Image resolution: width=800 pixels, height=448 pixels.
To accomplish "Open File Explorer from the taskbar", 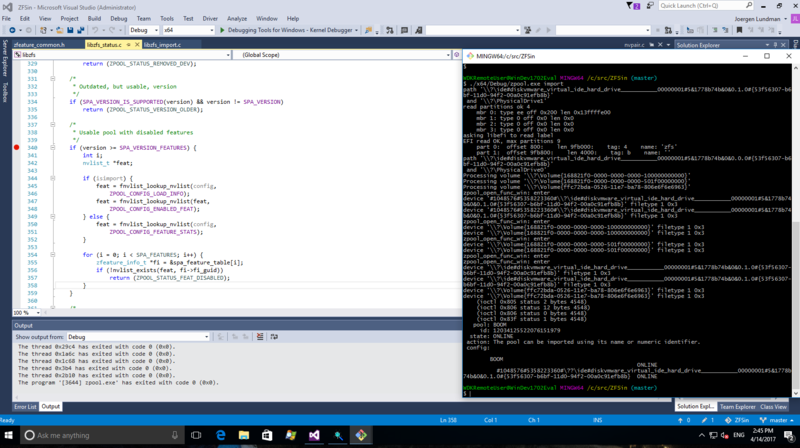I will (244, 435).
